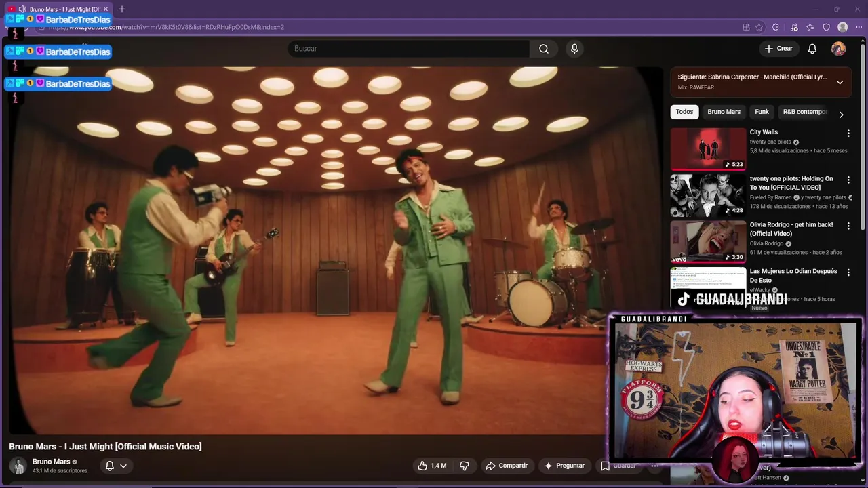Open the Bruno Mars channel name link

pyautogui.click(x=51, y=462)
